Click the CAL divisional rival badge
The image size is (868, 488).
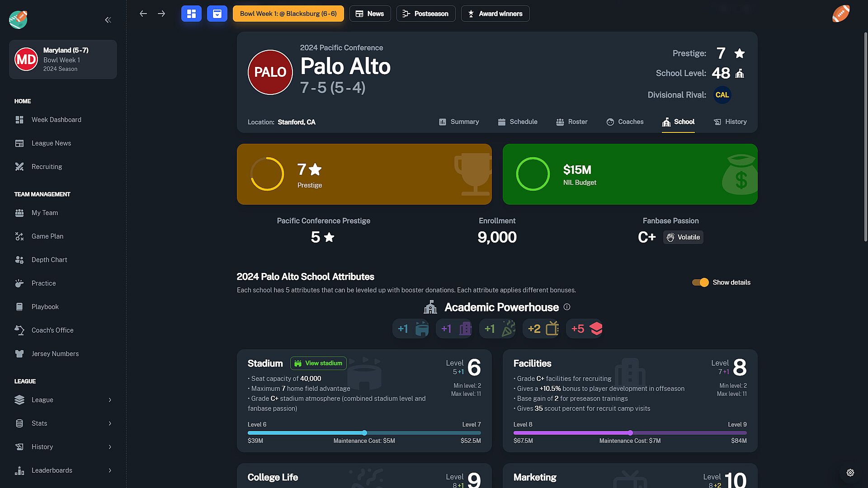tap(722, 95)
